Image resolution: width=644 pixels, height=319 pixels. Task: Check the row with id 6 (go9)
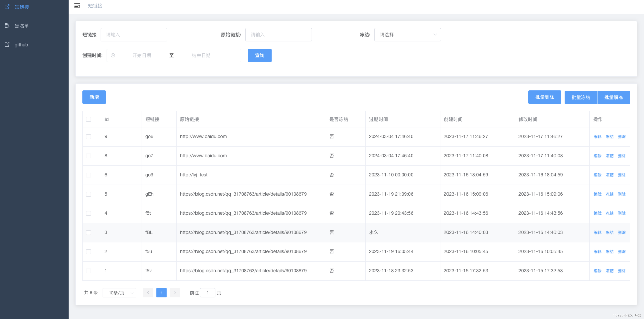(88, 175)
